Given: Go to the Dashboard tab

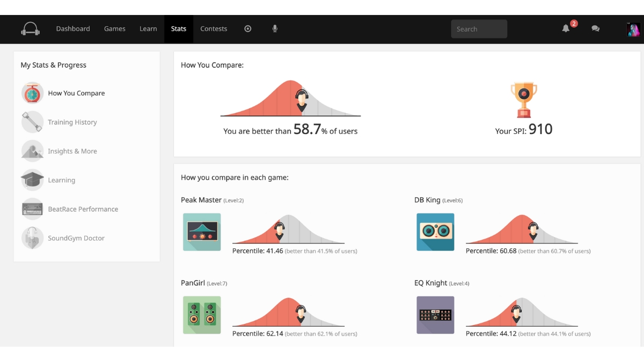Looking at the screenshot, I should [73, 29].
